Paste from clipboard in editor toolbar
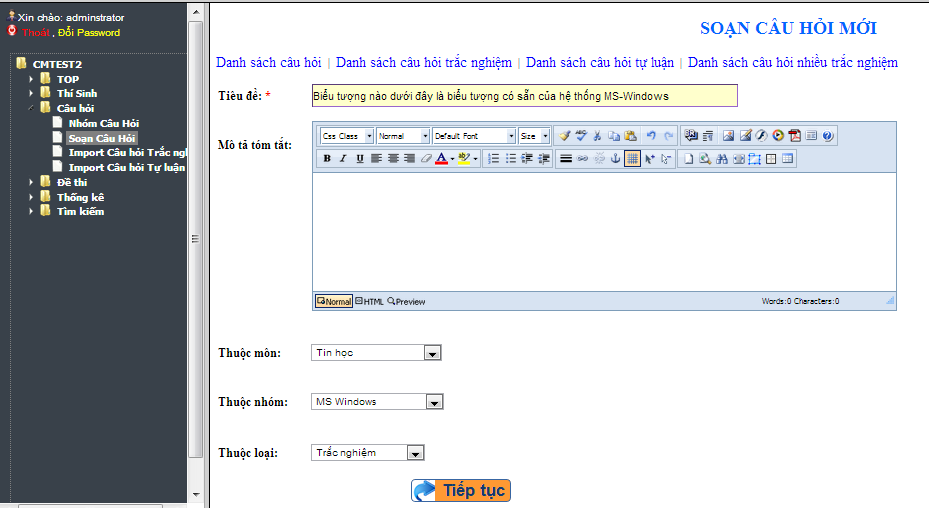This screenshot has width=929, height=508. point(630,136)
